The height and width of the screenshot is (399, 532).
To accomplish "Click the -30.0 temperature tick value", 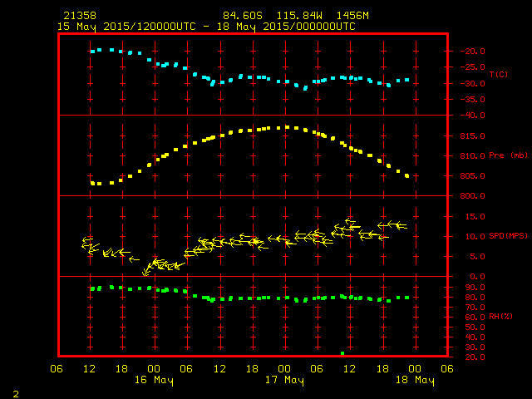I will click(473, 84).
